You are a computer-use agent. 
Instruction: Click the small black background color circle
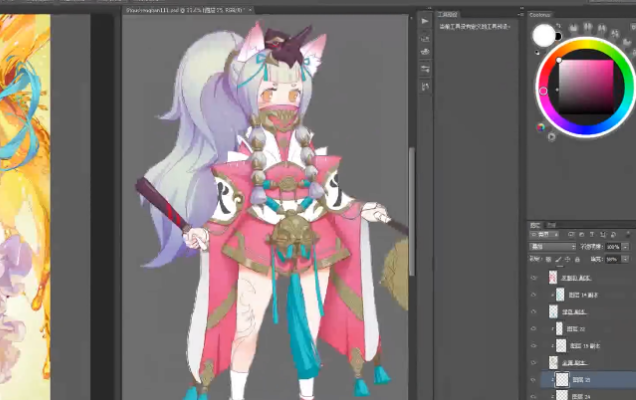(559, 37)
